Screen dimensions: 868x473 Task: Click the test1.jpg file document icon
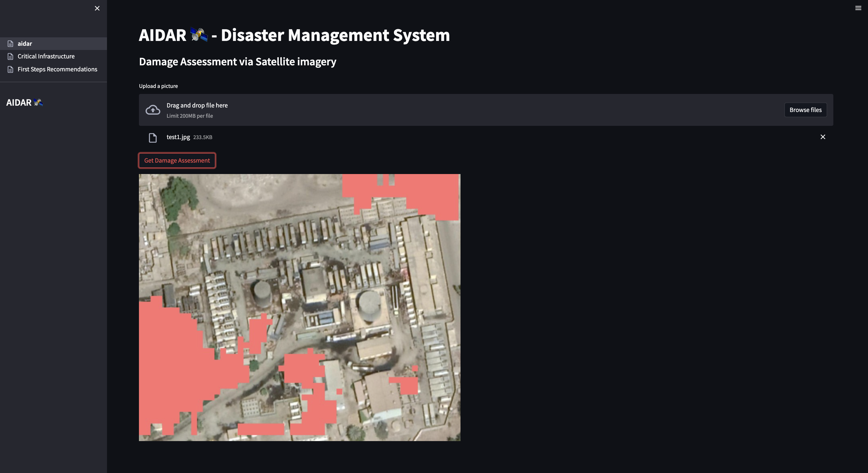pos(153,138)
